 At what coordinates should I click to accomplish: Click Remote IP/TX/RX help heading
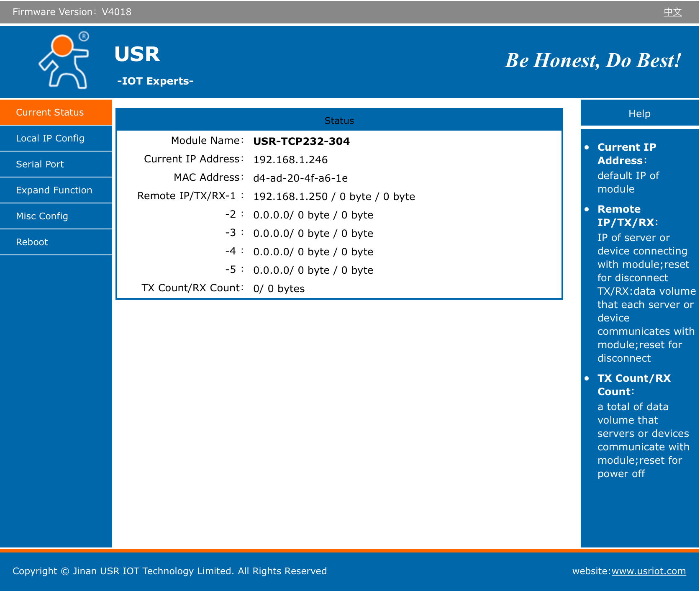628,216
